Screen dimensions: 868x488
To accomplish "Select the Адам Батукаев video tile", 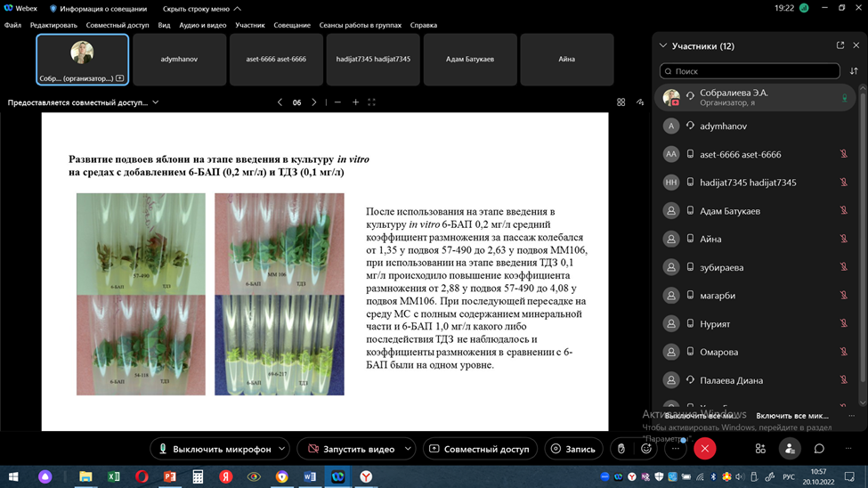I will pyautogui.click(x=470, y=60).
